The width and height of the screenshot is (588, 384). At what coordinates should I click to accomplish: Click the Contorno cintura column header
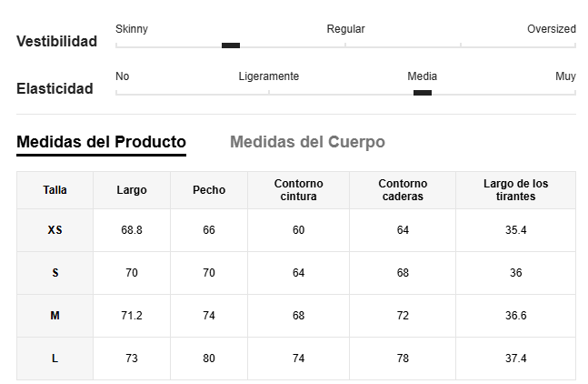tap(298, 190)
